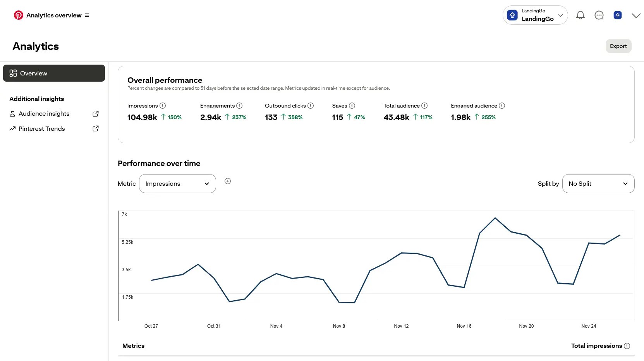Image resolution: width=644 pixels, height=361 pixels.
Task: Open the LandingGo account switcher dropdown
Action: tap(535, 15)
